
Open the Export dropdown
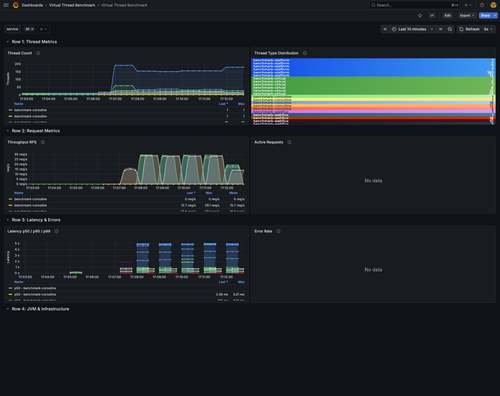(467, 16)
